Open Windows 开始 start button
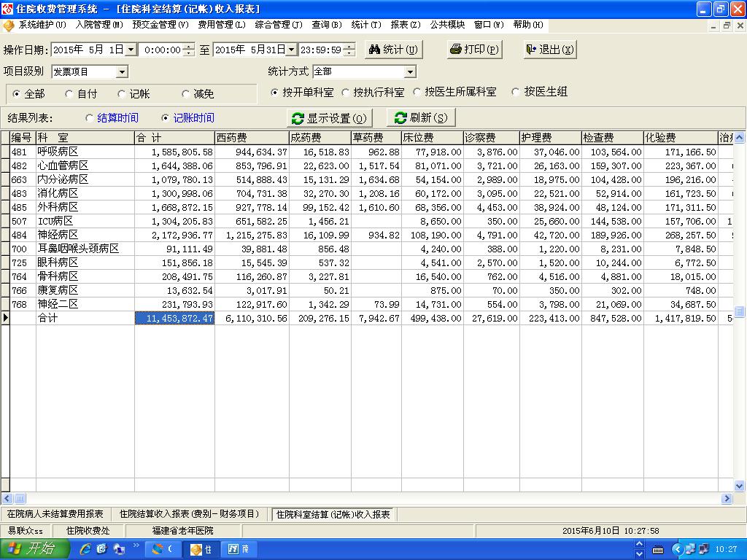Screen dimensions: 747x560 34,549
